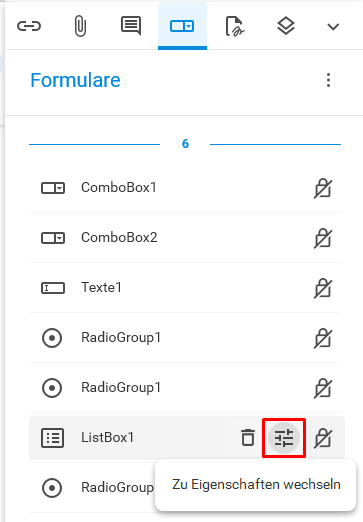Select the ComboBox2 form entry
The height and width of the screenshot is (522, 363).
click(x=185, y=238)
